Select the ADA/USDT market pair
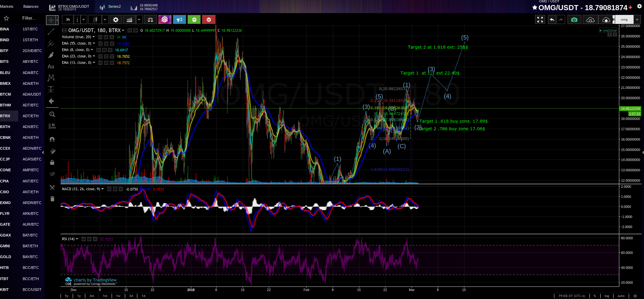This screenshot has height=299, width=644. (x=32, y=94)
